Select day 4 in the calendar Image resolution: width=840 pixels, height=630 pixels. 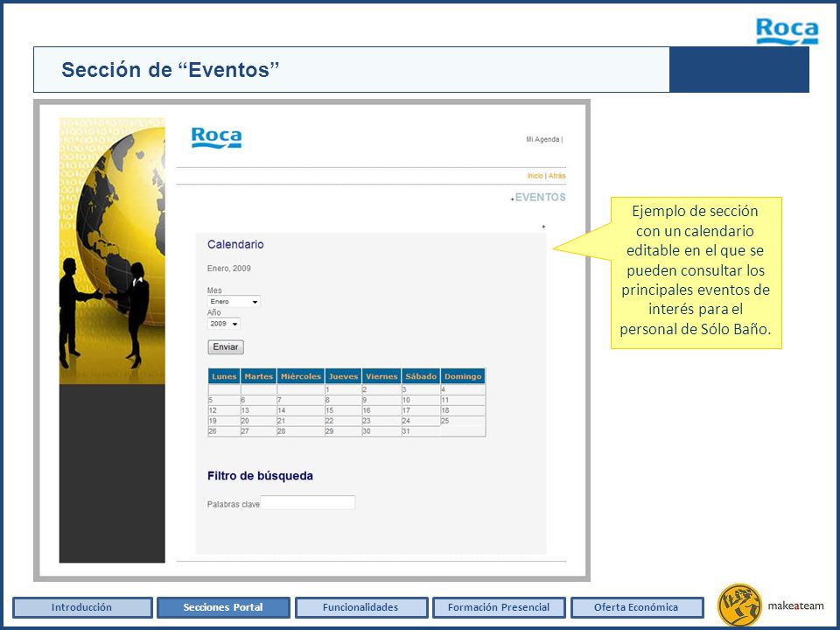(x=463, y=389)
